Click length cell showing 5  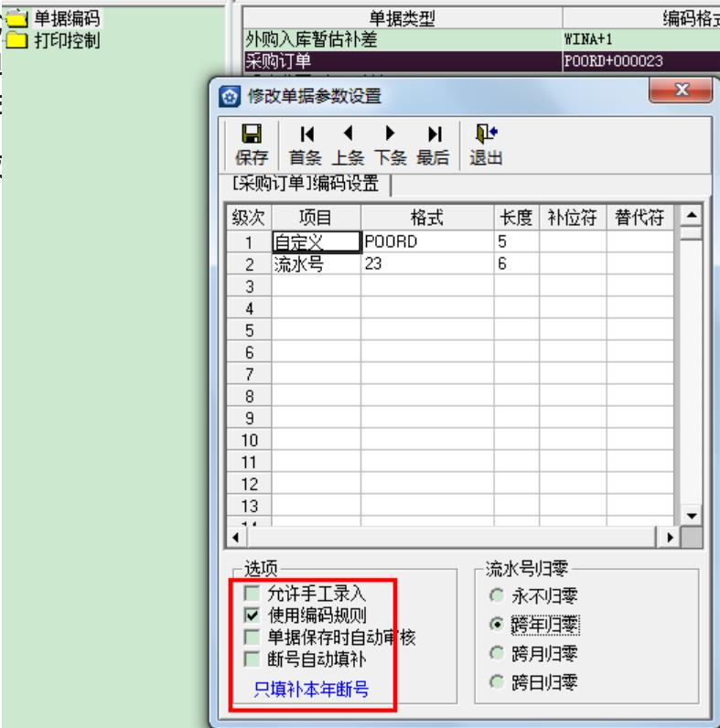[517, 241]
